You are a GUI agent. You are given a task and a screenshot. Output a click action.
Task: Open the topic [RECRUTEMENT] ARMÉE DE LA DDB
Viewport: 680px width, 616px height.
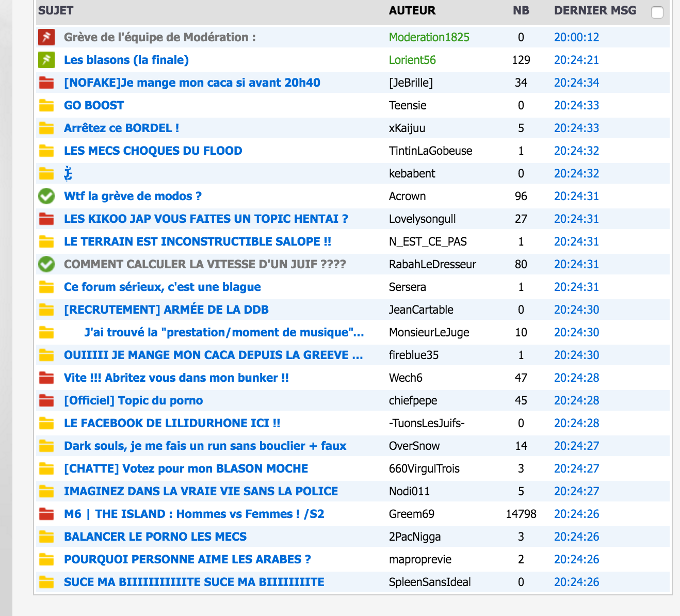click(166, 310)
